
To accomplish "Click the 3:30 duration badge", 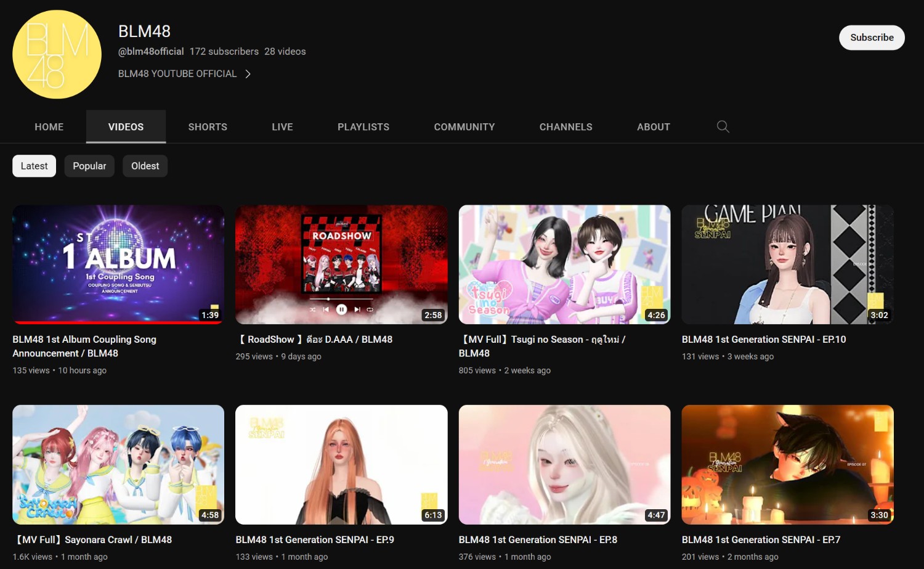I will point(879,515).
